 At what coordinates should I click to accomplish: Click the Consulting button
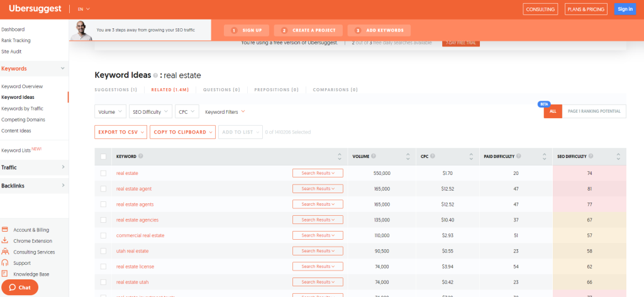tap(540, 9)
